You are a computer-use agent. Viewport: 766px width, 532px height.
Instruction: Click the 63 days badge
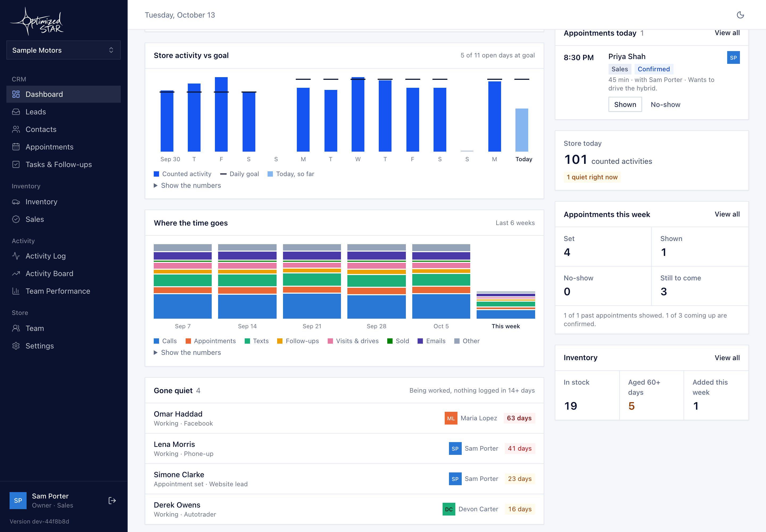519,418
